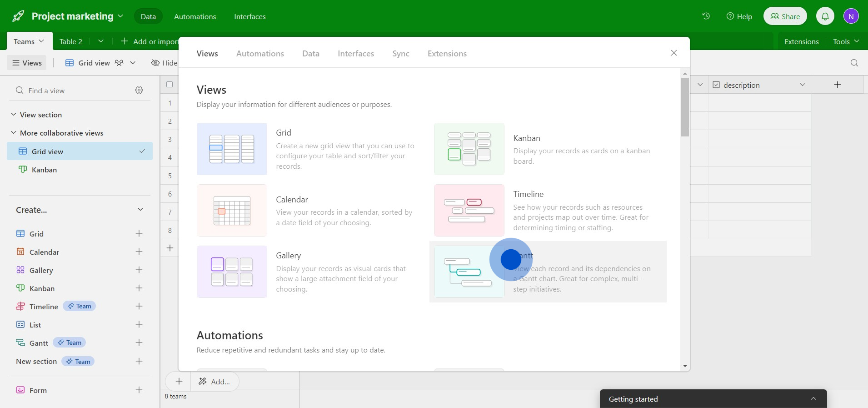This screenshot has width=868, height=408.
Task: Click the rocket base icon
Action: click(x=18, y=16)
